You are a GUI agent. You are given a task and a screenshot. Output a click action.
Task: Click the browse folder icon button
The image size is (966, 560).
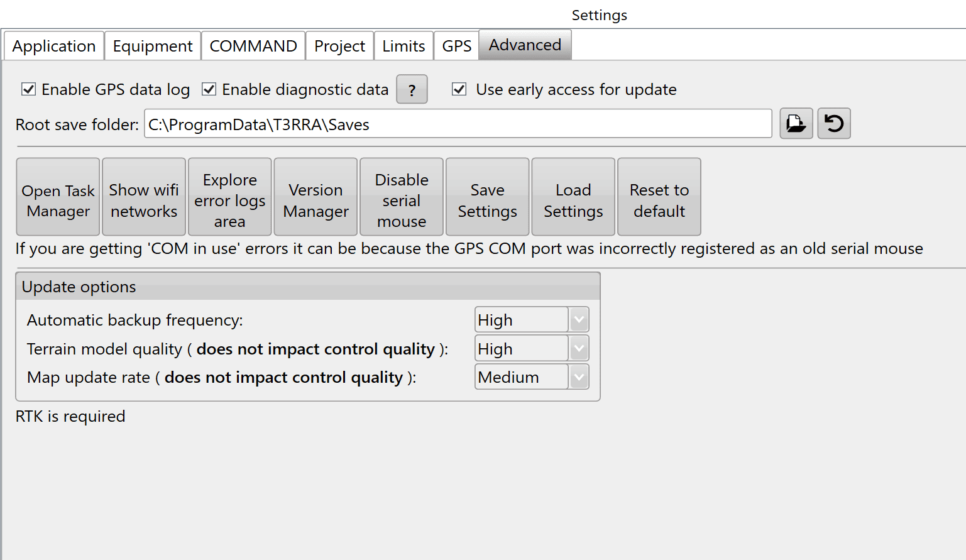click(x=796, y=123)
